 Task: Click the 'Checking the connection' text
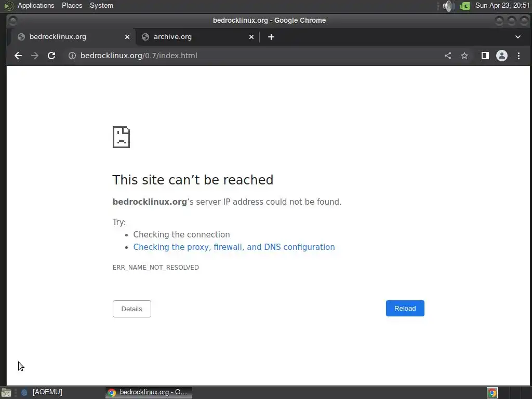point(181,234)
